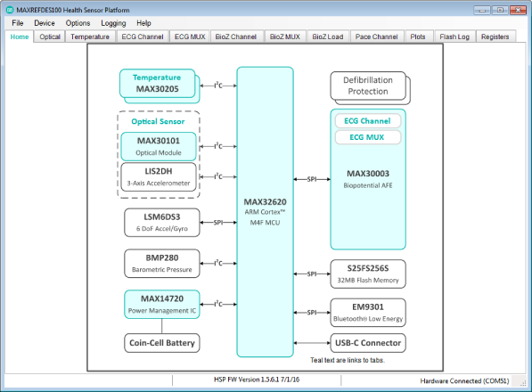Switch to the Temperature tab
The height and width of the screenshot is (392, 532).
tap(90, 37)
